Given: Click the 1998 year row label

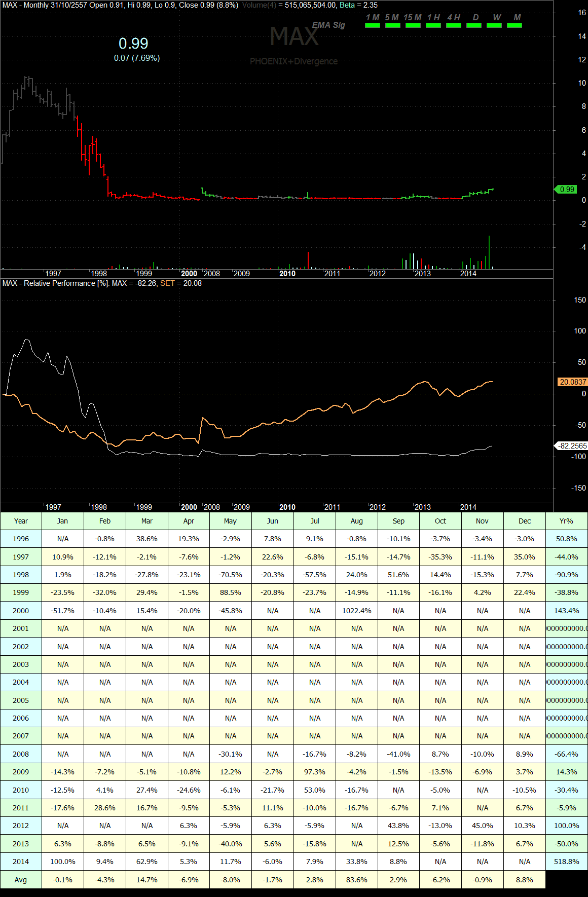Looking at the screenshot, I should click(x=21, y=575).
